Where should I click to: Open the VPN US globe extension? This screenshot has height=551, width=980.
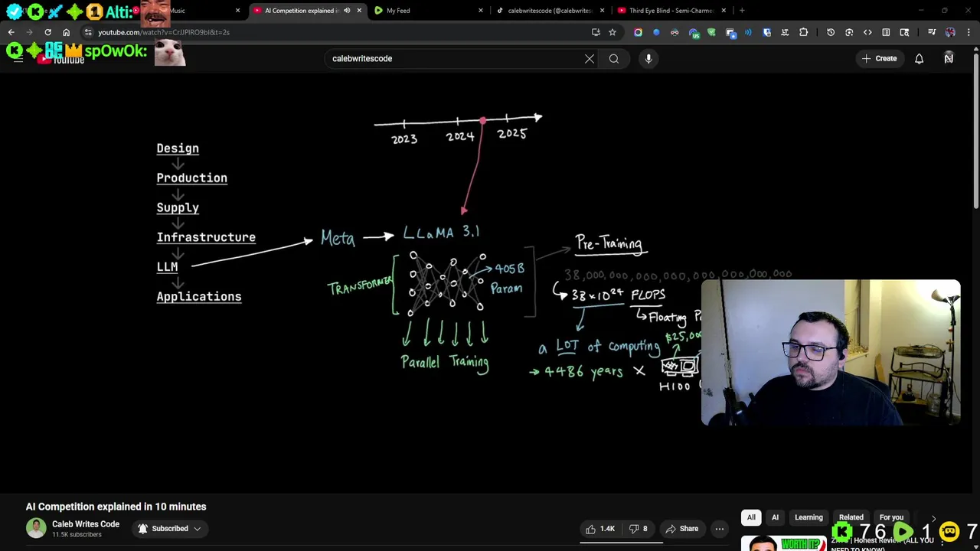693,32
